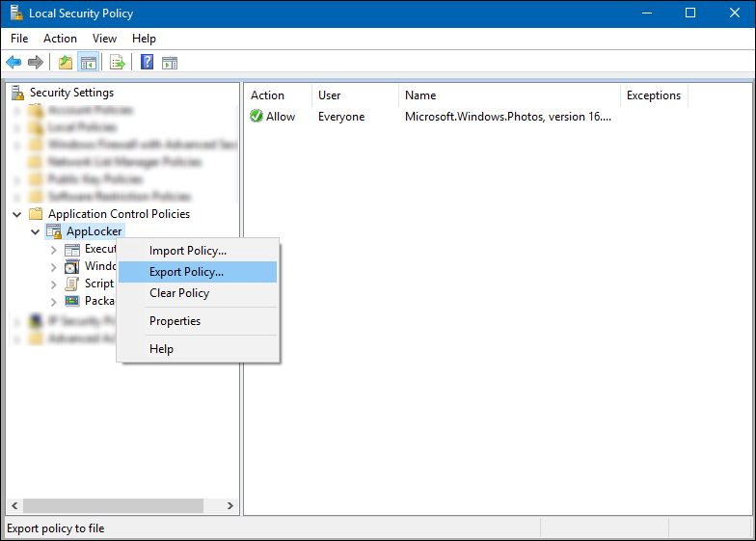This screenshot has width=756, height=541.
Task: Open Properties from the context menu
Action: (x=175, y=321)
